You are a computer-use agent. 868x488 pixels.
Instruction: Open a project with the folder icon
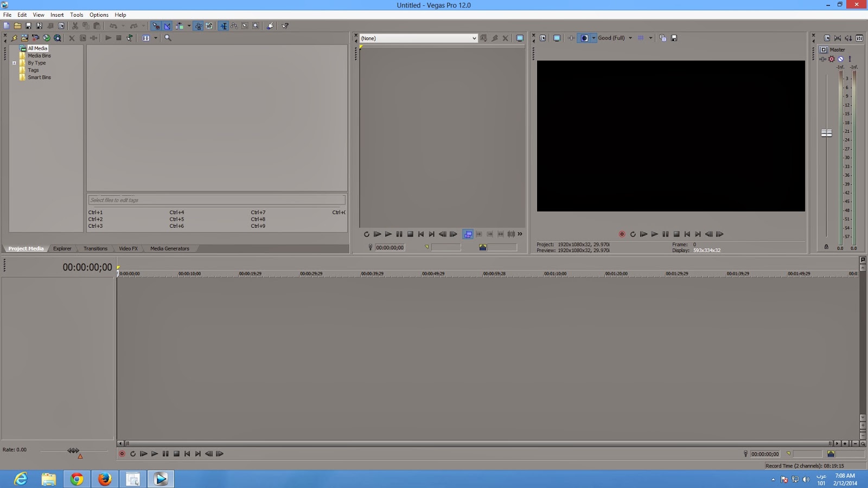coord(17,25)
